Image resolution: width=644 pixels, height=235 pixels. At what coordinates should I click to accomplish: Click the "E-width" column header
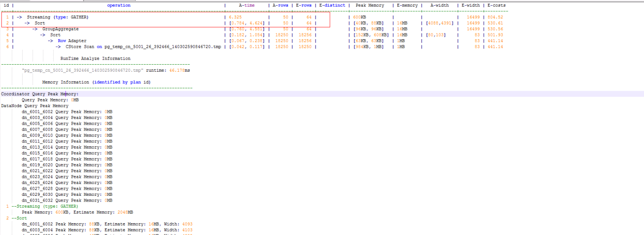point(471,6)
